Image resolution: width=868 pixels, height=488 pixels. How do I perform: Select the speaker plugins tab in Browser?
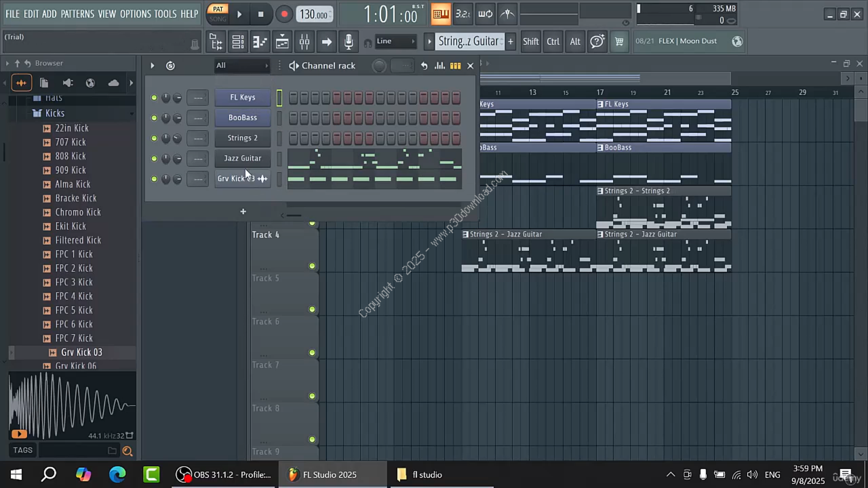67,83
